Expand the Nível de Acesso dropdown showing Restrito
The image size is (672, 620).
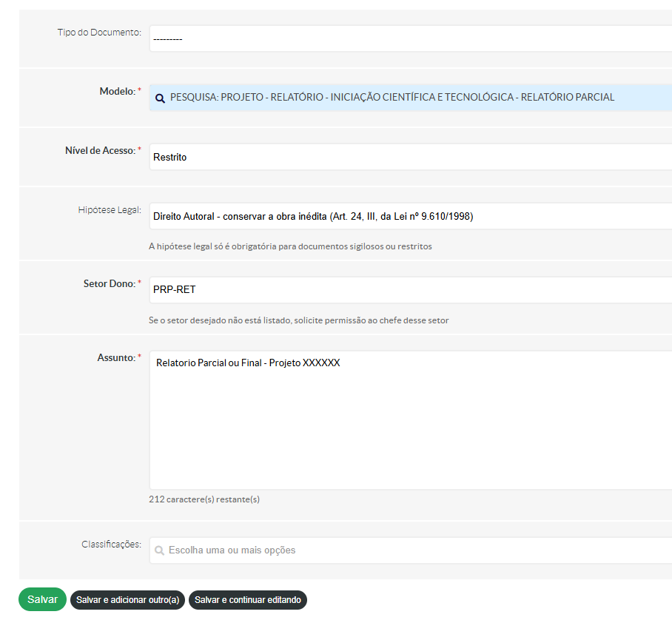(x=410, y=157)
